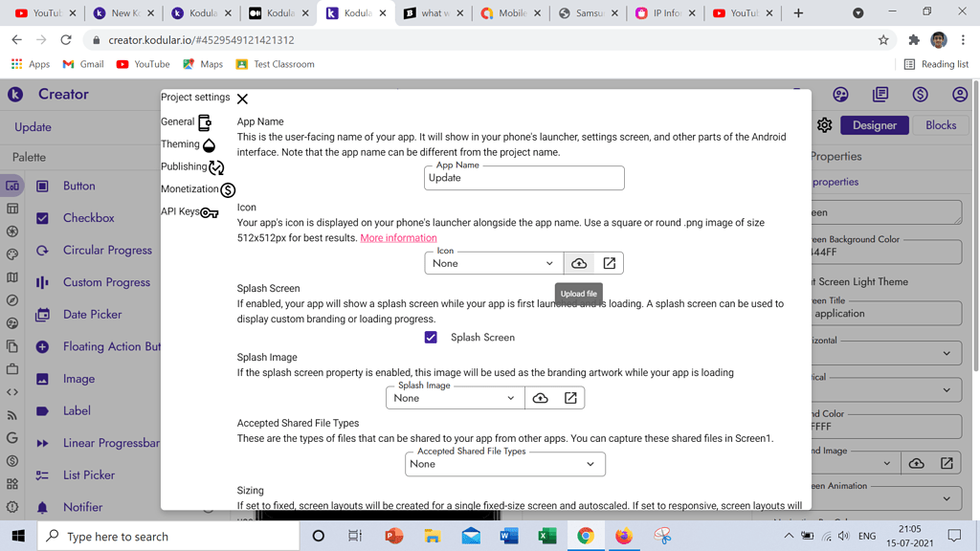Open the Layout palette category icon
This screenshot has width=980, height=551.
(11, 209)
